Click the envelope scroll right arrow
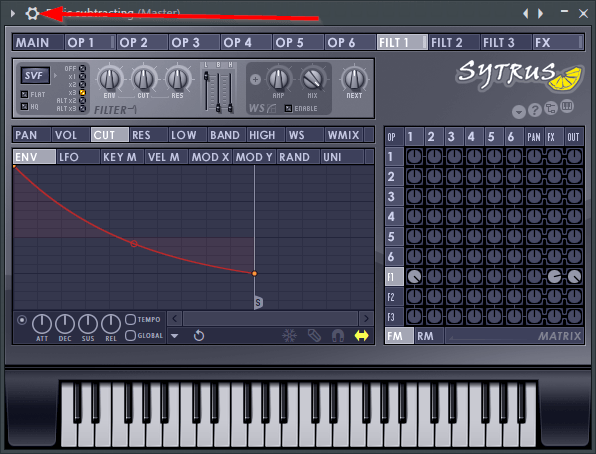The image size is (596, 454). [366, 318]
